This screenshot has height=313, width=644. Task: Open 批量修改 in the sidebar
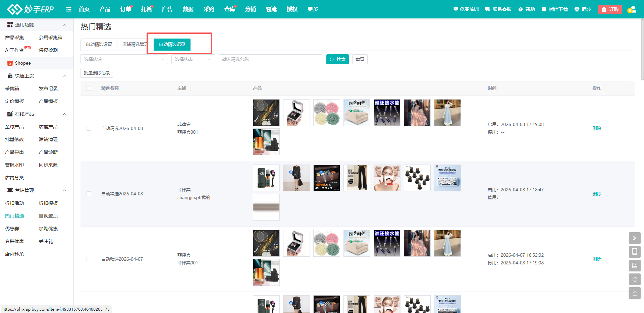(x=14, y=139)
